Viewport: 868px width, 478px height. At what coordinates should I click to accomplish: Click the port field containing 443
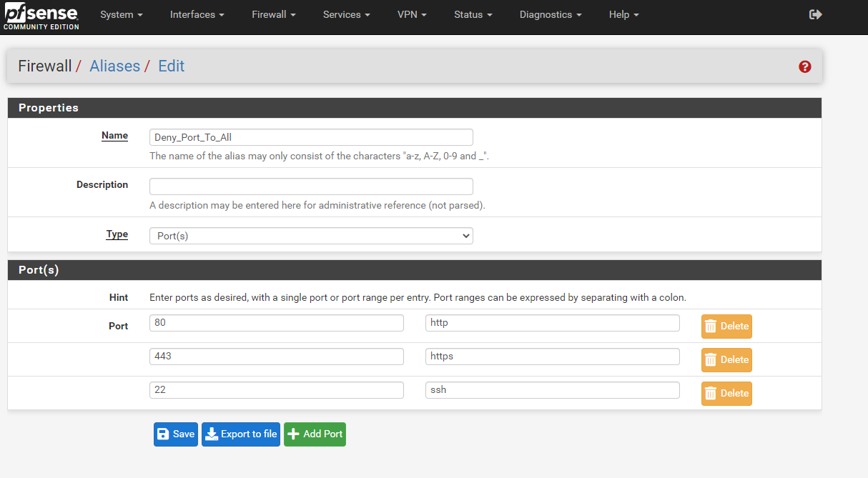277,357
